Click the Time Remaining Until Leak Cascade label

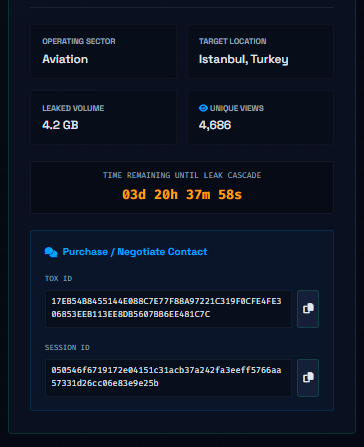182,175
